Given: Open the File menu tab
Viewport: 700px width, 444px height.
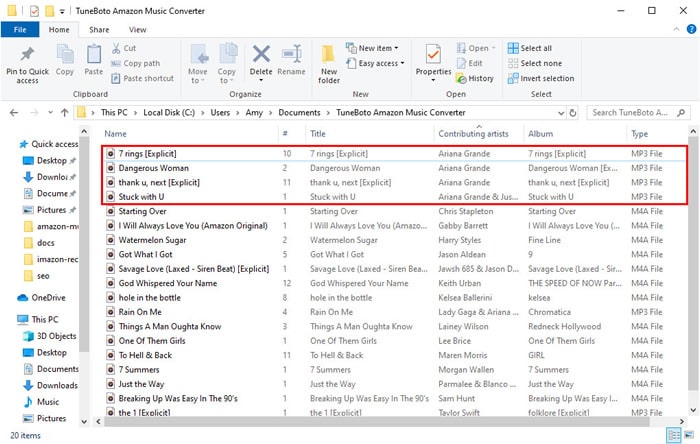Looking at the screenshot, I should tap(20, 29).
